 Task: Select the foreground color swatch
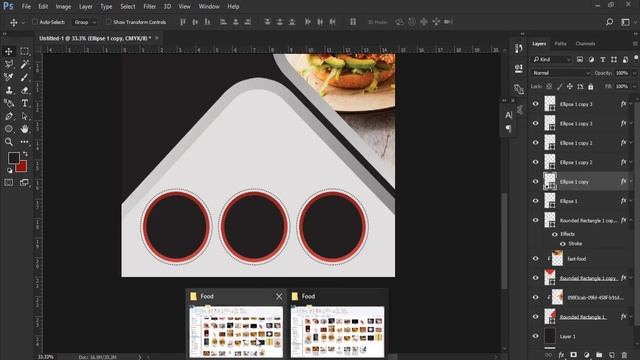pos(13,158)
